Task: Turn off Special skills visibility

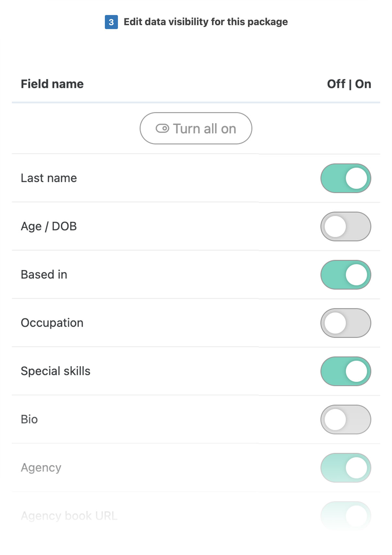Action: click(346, 371)
